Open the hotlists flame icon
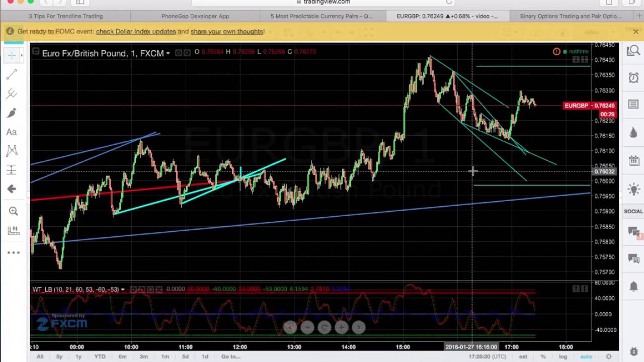The height and width of the screenshot is (362, 644). [x=633, y=133]
